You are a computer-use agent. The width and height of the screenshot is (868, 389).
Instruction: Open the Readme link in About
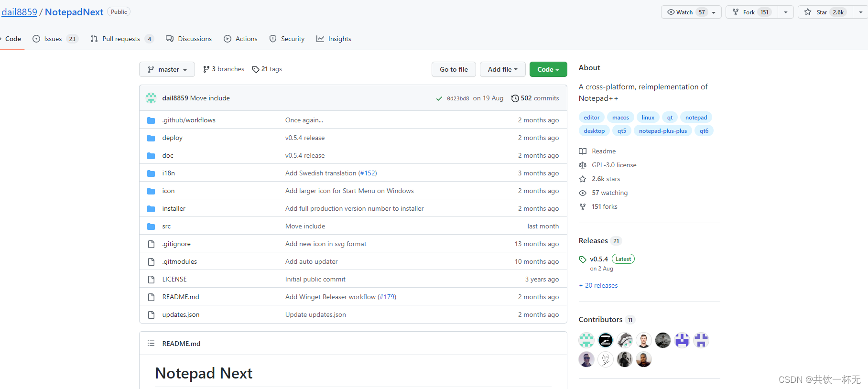pos(597,151)
